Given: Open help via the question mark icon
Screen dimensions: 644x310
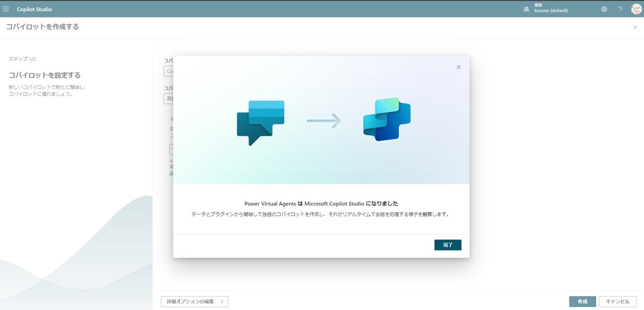Looking at the screenshot, I should point(620,9).
